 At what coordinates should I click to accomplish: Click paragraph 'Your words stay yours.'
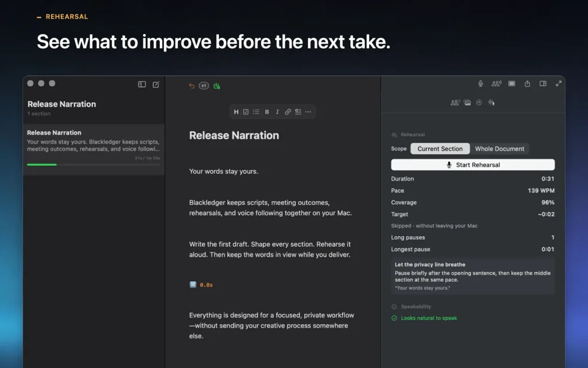pos(223,171)
